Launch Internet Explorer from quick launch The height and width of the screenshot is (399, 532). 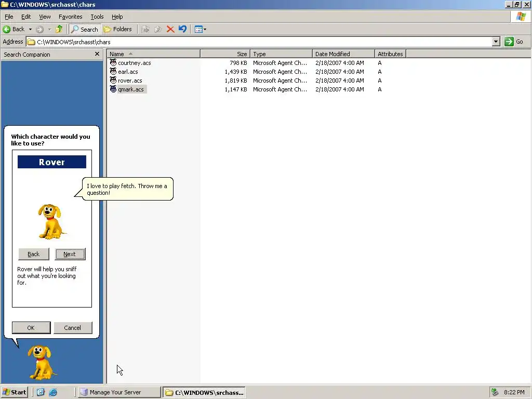[x=54, y=392]
